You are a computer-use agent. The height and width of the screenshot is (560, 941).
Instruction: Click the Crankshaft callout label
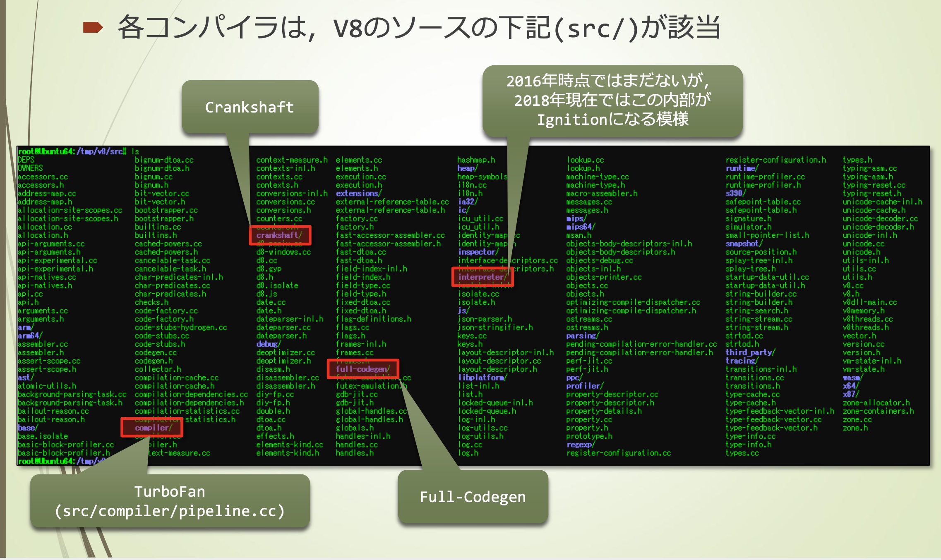(250, 107)
